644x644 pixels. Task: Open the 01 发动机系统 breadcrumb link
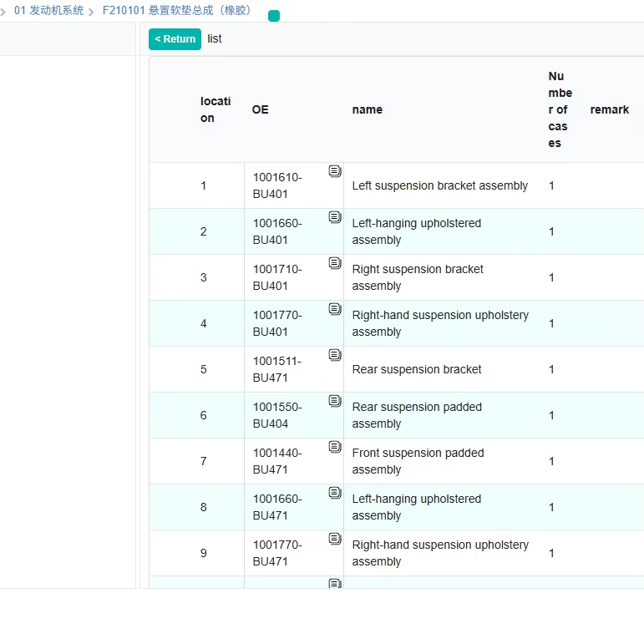(x=48, y=11)
